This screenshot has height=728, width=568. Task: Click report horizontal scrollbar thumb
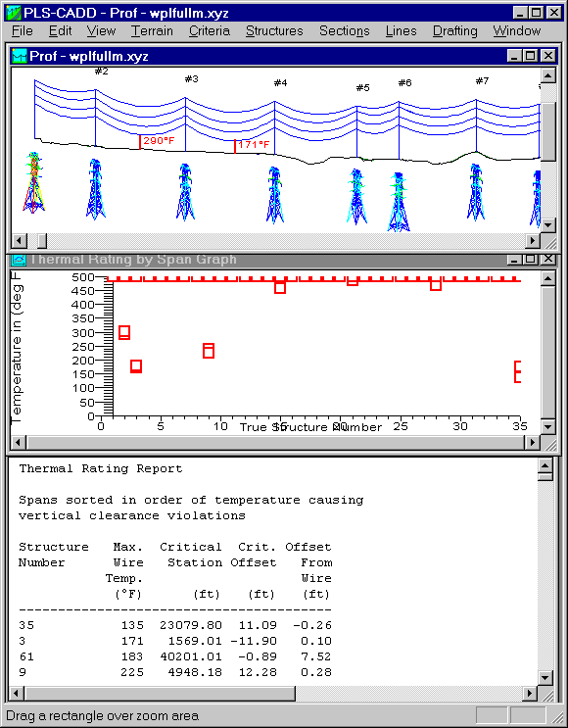point(160,694)
